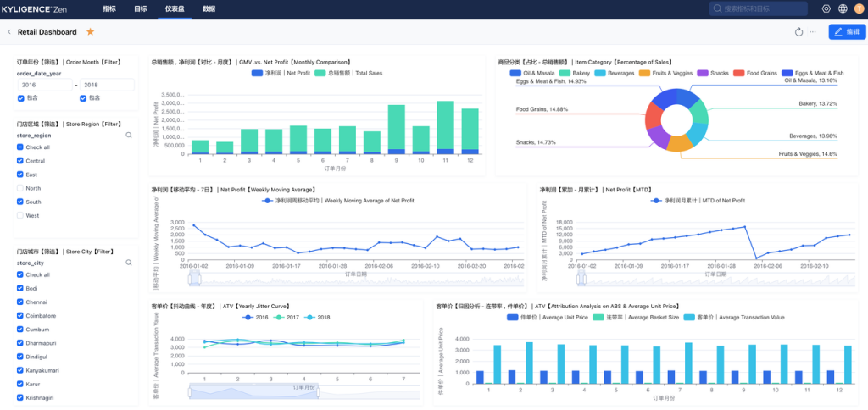Image resolution: width=868 pixels, height=410 pixels.
Task: Uncheck the Dindigul city
Action: click(x=20, y=357)
